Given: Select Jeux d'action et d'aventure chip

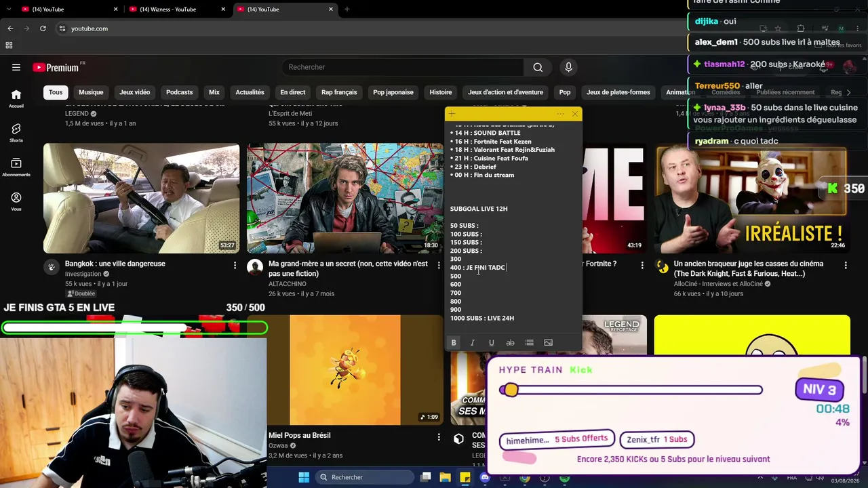Looking at the screenshot, I should (505, 92).
